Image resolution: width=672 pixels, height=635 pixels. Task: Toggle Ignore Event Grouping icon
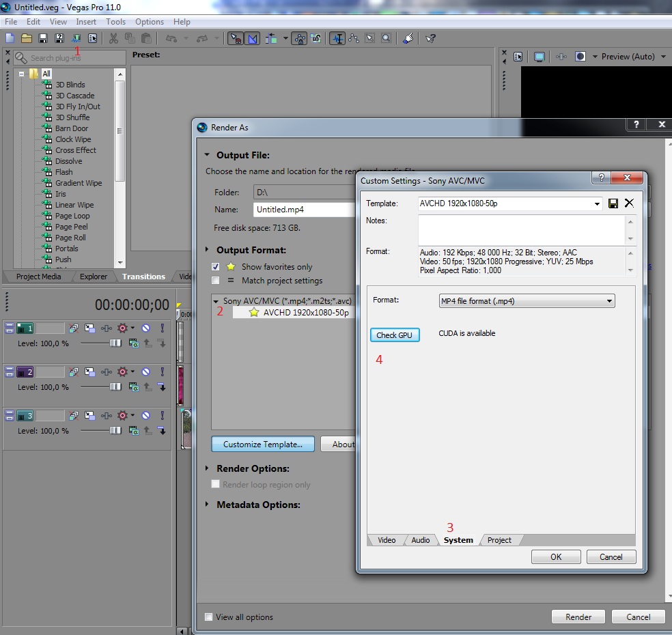(316, 38)
